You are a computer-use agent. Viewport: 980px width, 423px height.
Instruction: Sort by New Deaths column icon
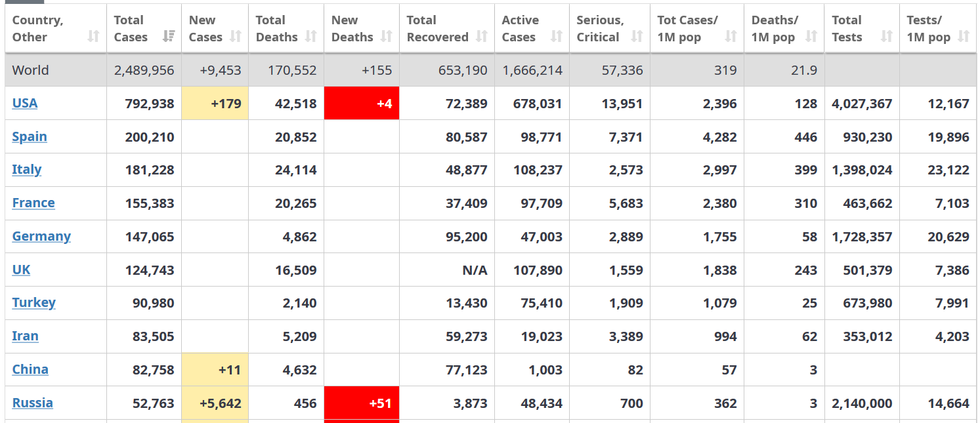[387, 37]
